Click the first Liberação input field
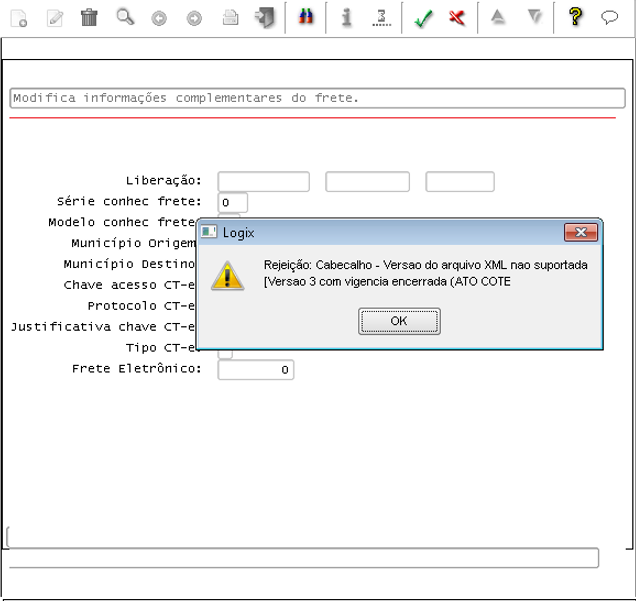Image resolution: width=636 pixels, height=601 pixels. (264, 181)
